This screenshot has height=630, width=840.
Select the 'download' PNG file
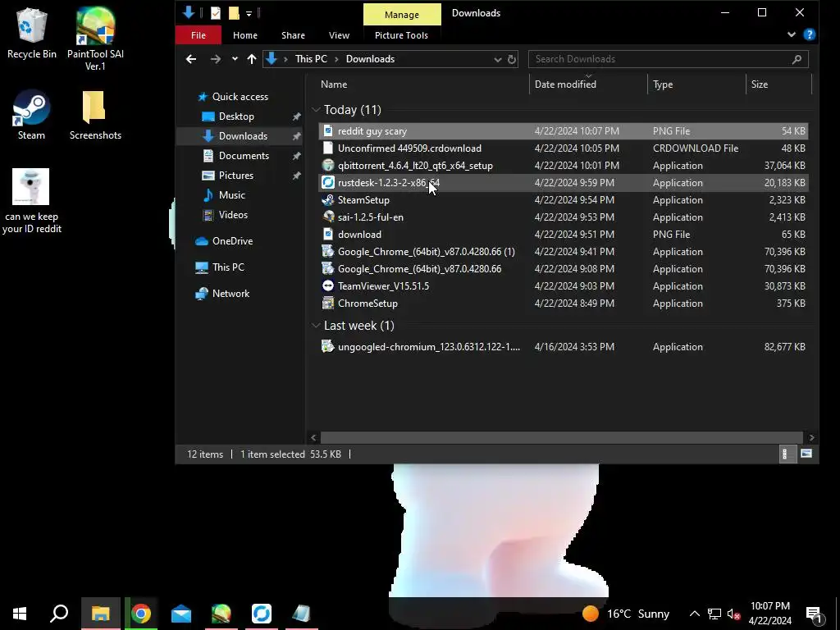(563, 234)
